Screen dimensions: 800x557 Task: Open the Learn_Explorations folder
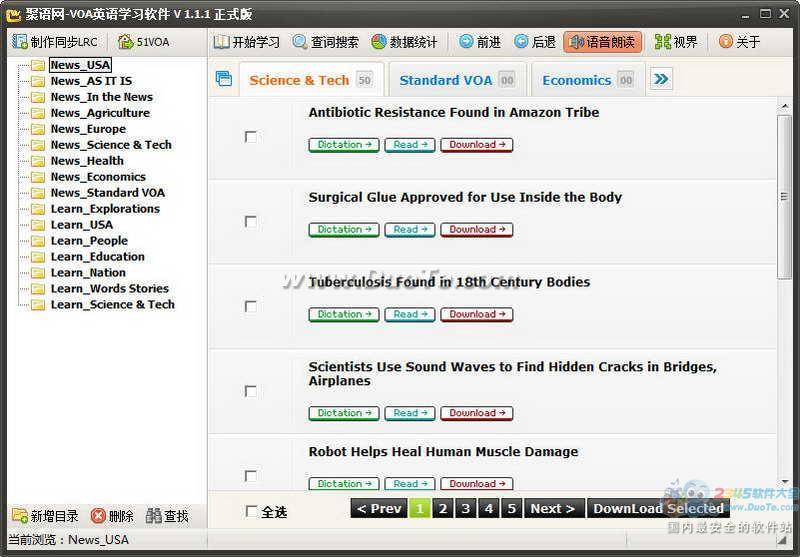(105, 209)
